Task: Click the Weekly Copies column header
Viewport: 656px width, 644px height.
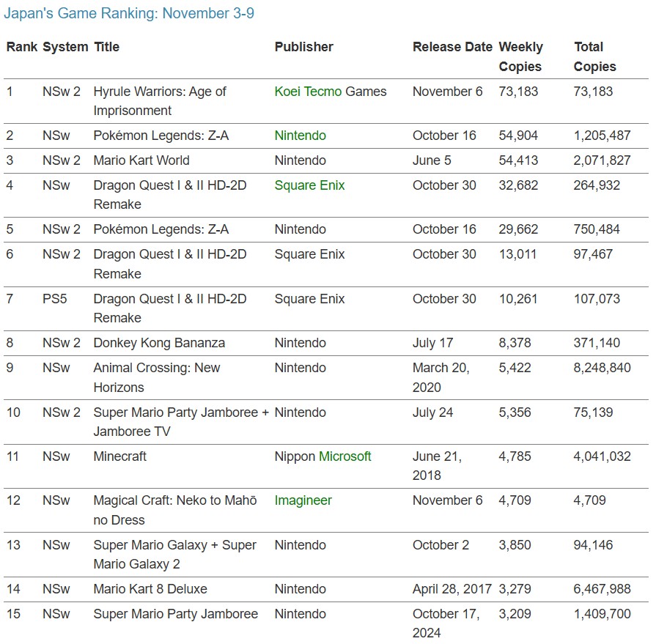Action: [520, 56]
